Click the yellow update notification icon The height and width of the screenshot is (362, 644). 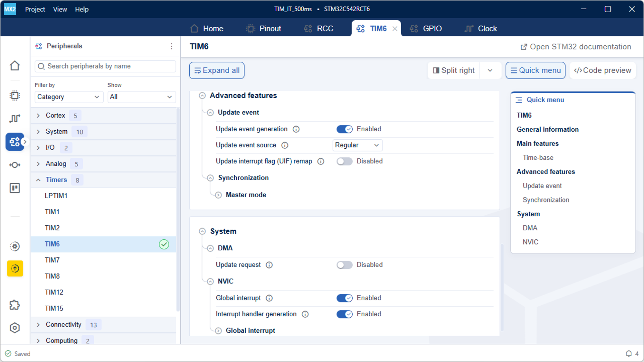15,268
